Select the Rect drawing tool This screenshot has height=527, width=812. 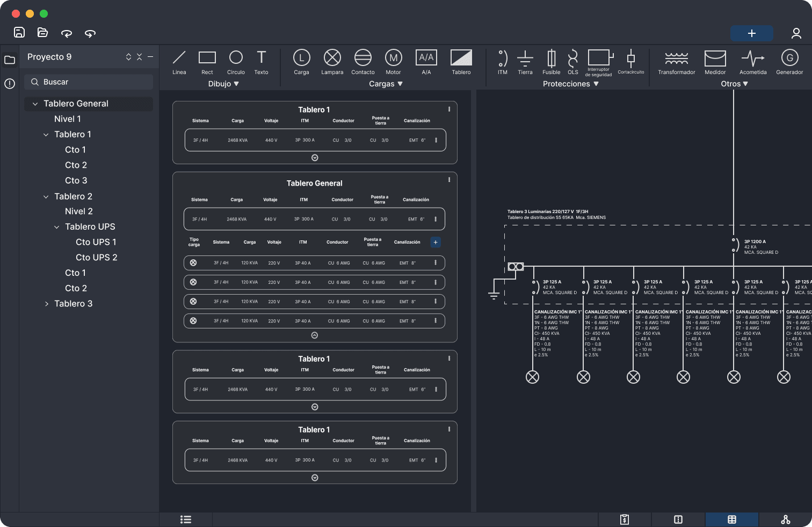click(207, 62)
